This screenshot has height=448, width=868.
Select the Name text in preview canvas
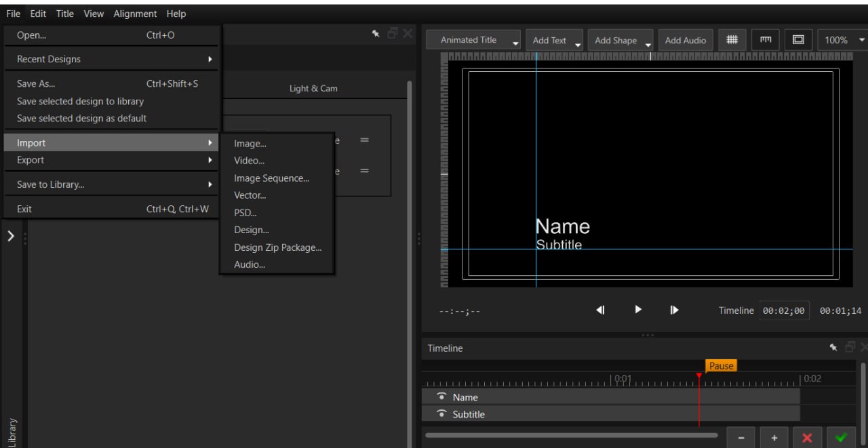click(x=562, y=226)
